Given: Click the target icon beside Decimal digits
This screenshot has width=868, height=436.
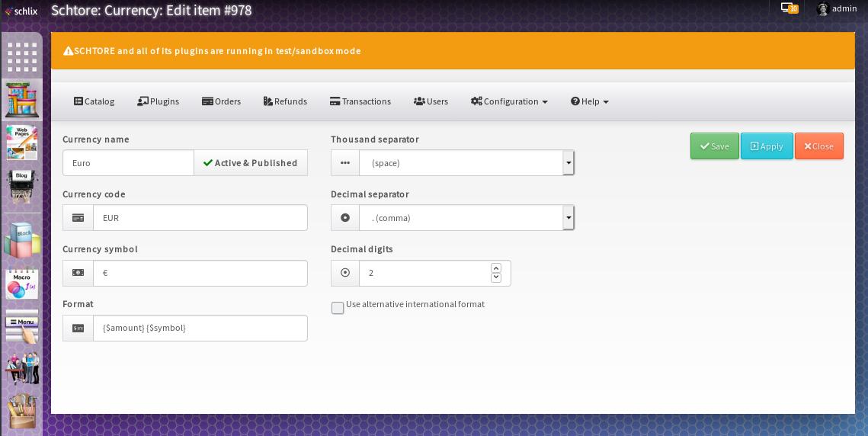Looking at the screenshot, I should click(x=345, y=273).
